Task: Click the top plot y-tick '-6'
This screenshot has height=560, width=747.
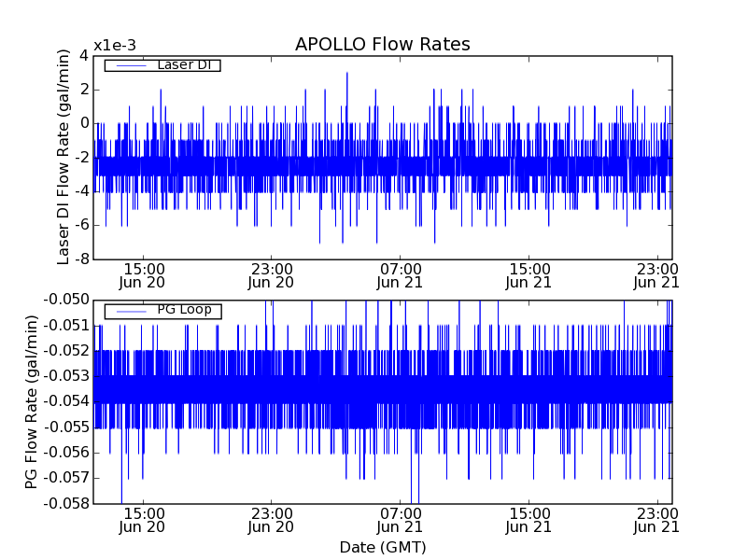Action: click(82, 225)
